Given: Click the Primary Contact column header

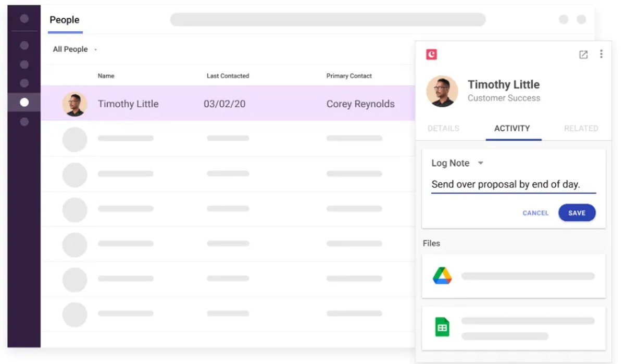Looking at the screenshot, I should point(349,76).
